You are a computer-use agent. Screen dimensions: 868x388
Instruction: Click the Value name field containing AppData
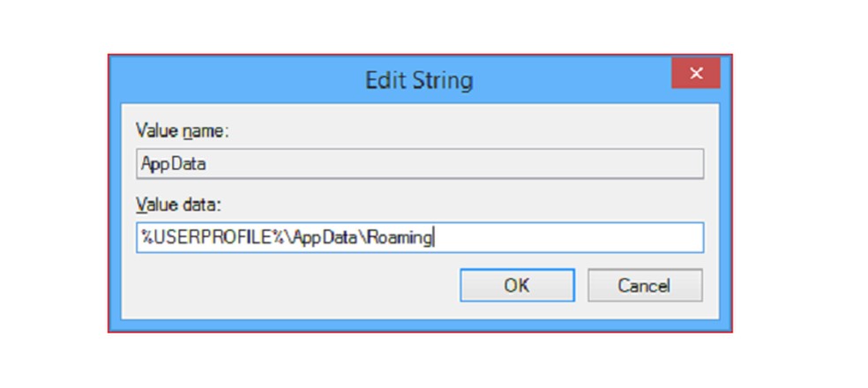coord(420,164)
